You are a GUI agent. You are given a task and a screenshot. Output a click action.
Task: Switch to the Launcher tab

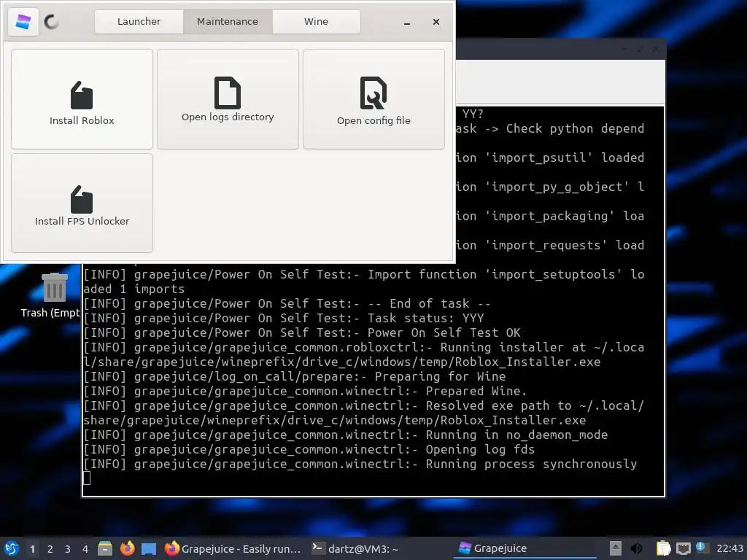139,21
